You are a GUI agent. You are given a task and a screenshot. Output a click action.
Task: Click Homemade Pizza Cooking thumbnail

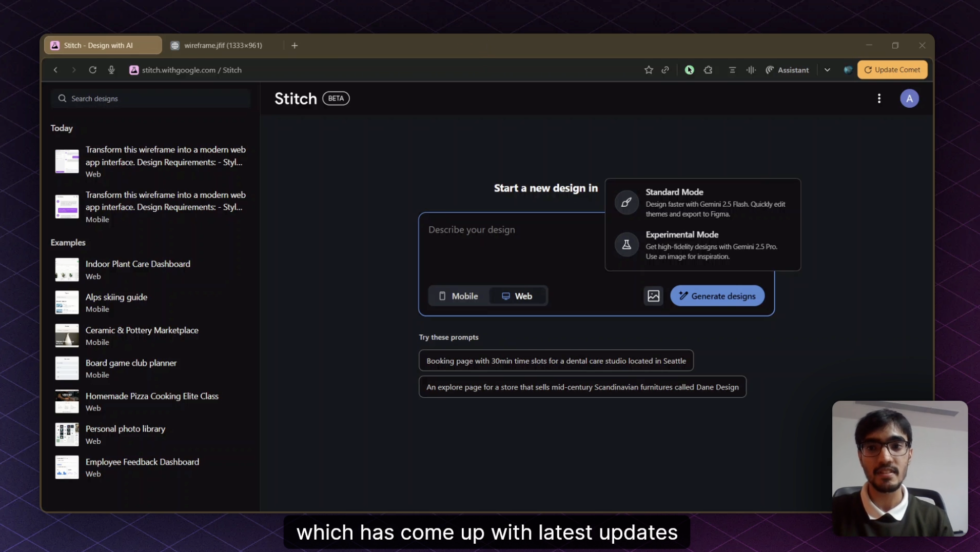tap(67, 402)
